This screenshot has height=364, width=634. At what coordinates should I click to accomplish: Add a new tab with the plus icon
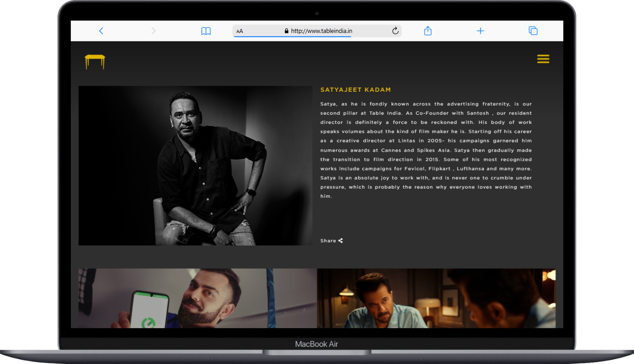tap(481, 31)
